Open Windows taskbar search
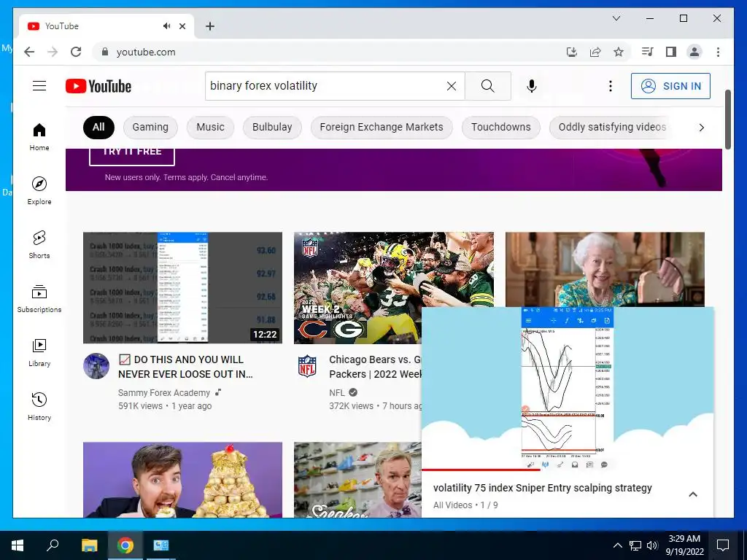Image resolution: width=747 pixels, height=560 pixels. 53,545
